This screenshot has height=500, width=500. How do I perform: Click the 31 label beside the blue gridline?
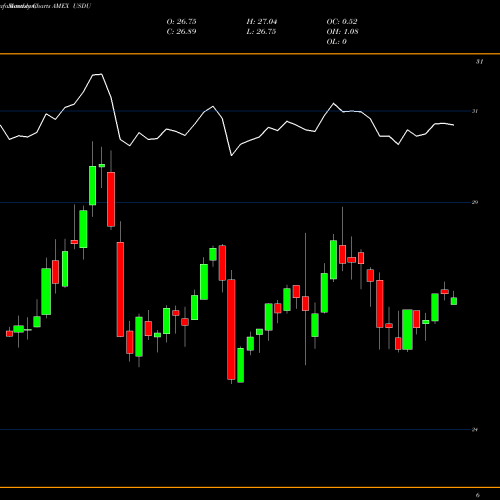coord(475,111)
